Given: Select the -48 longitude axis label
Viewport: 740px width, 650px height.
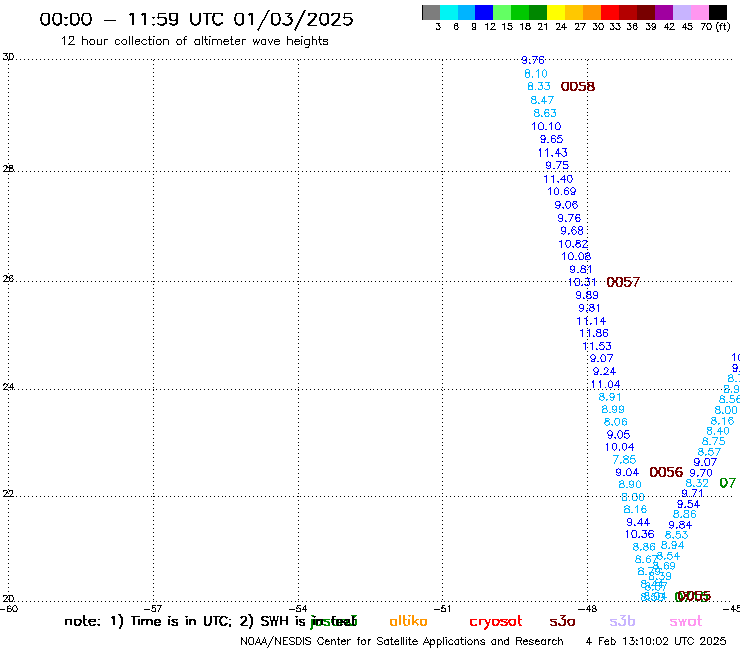Looking at the screenshot, I should (x=587, y=609).
